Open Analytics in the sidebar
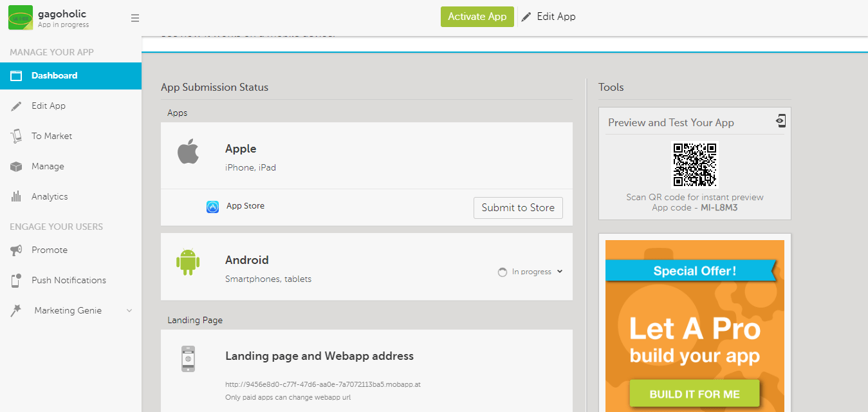The width and height of the screenshot is (868, 412). click(71, 196)
